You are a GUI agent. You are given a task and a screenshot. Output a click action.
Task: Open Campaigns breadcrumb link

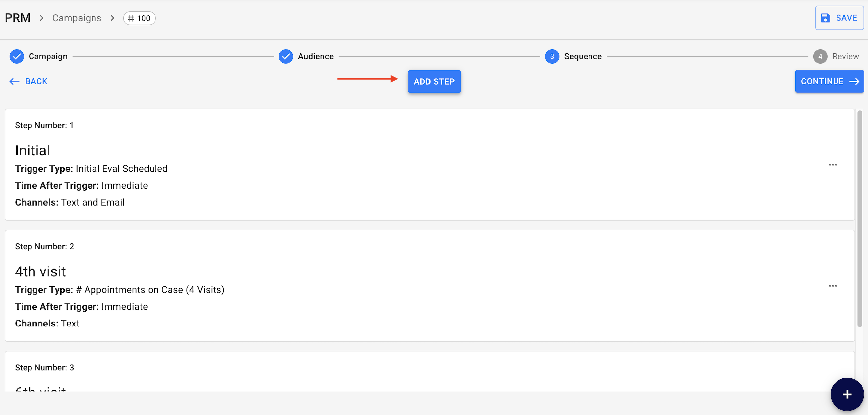77,18
